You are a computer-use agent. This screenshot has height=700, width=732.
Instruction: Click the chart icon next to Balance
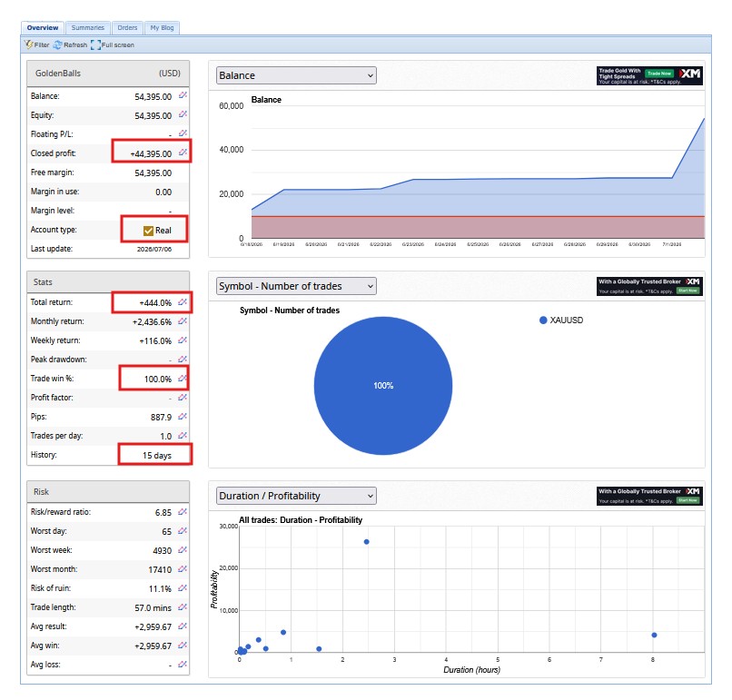[x=183, y=95]
